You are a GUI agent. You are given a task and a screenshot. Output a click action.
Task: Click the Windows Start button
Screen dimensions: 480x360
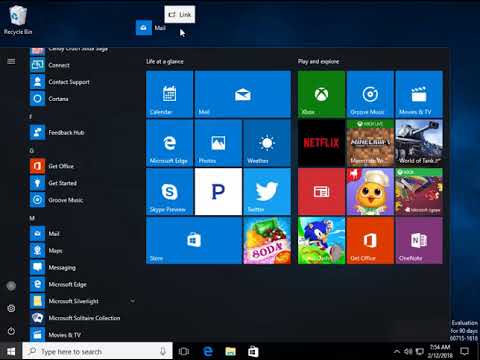click(11, 351)
